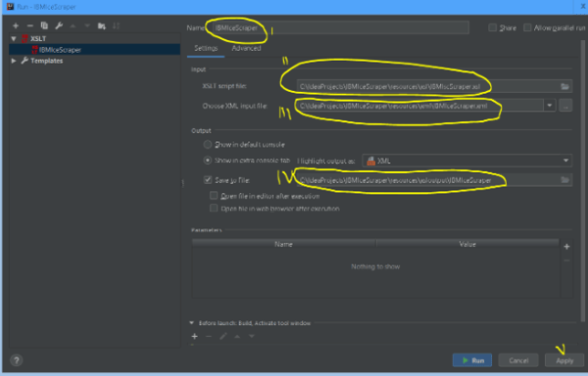Move Before launch task down
This screenshot has height=376, width=588.
(252, 336)
